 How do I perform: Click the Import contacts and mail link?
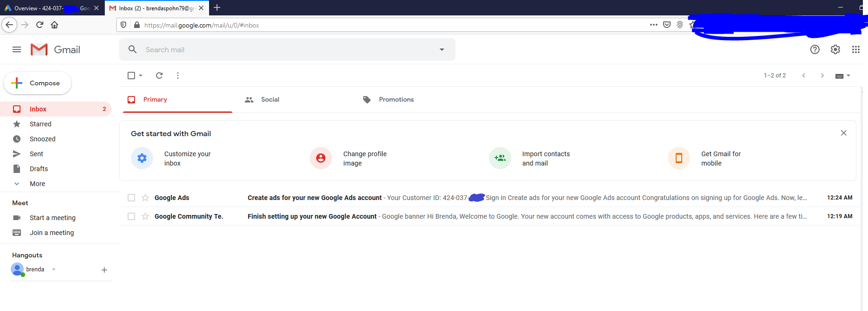click(546, 159)
